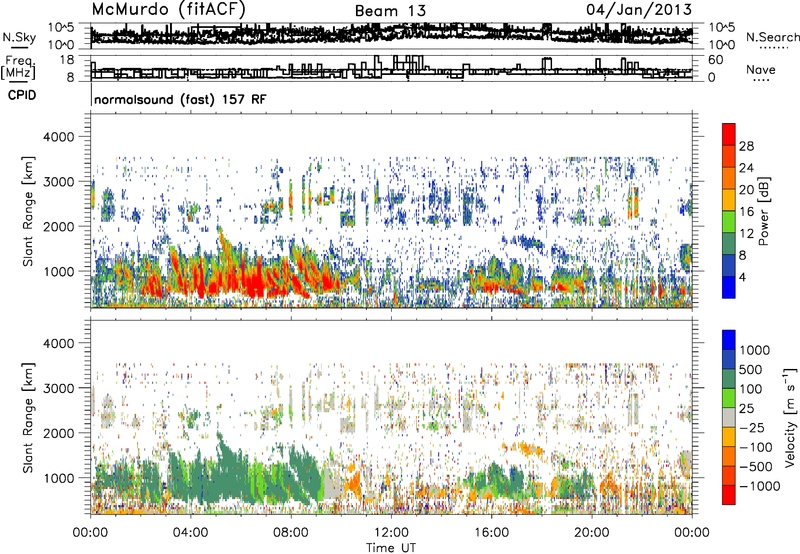Image resolution: width=800 pixels, height=554 pixels.
Task: Click the '08:00' time tick label
Action: [x=291, y=533]
